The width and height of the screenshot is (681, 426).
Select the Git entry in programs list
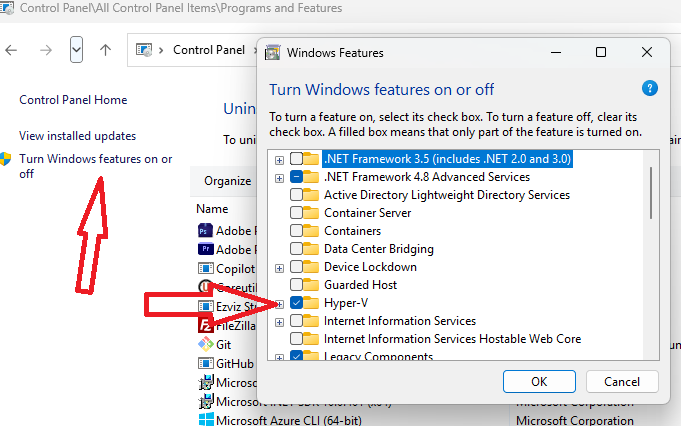pos(223,345)
